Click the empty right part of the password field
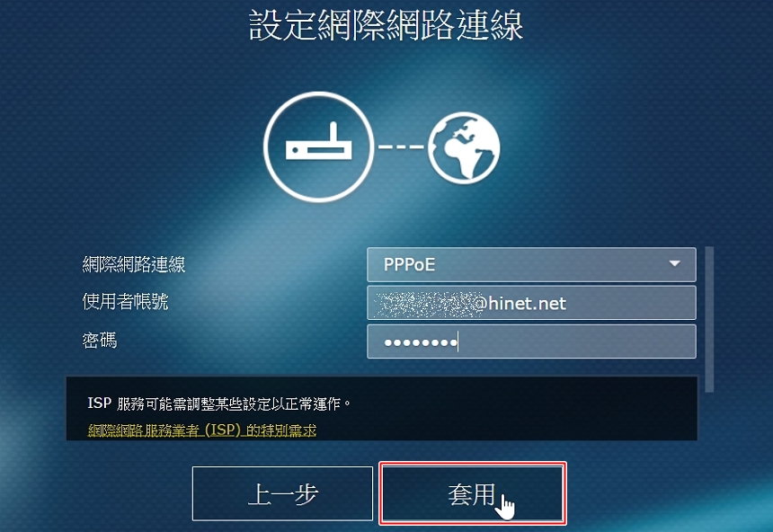Image resolution: width=773 pixels, height=532 pixels. tap(577, 341)
